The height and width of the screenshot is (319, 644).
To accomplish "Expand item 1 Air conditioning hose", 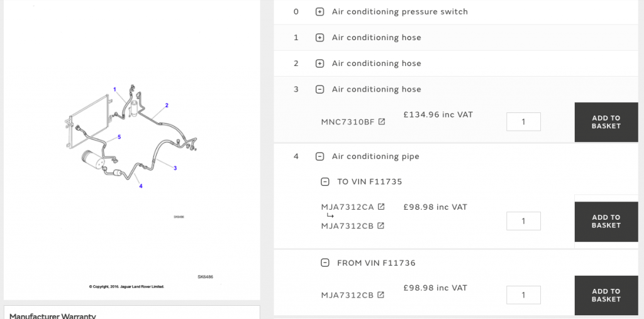I will pos(319,38).
